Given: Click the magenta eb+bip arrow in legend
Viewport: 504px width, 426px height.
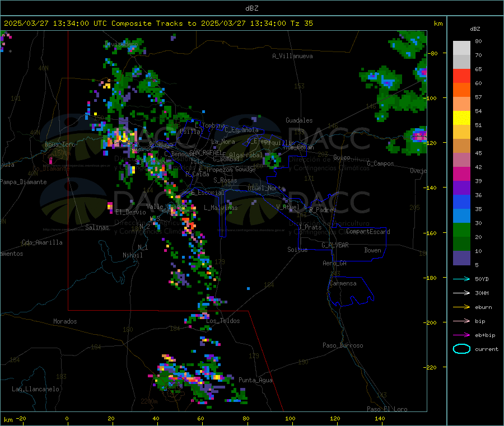Looking at the screenshot, I should click(461, 335).
